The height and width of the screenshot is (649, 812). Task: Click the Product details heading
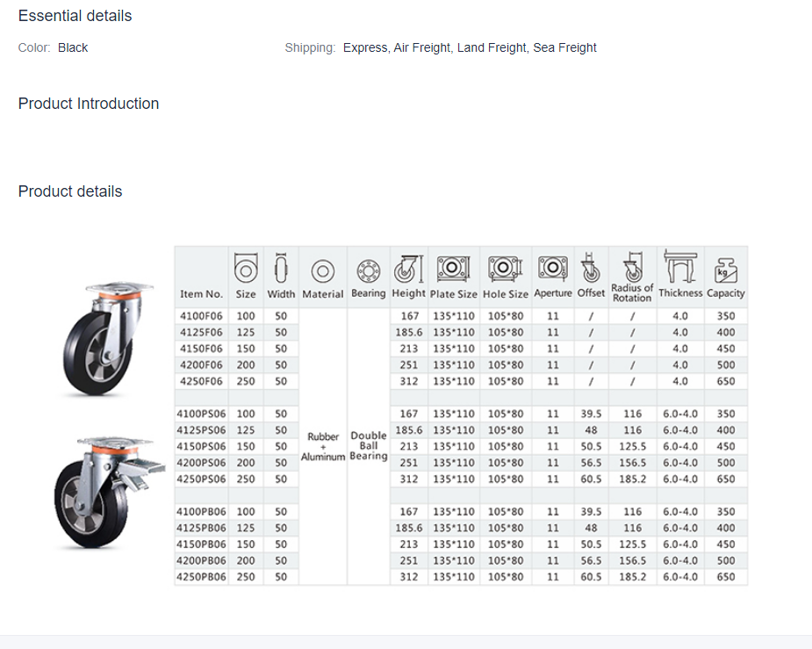click(x=70, y=191)
